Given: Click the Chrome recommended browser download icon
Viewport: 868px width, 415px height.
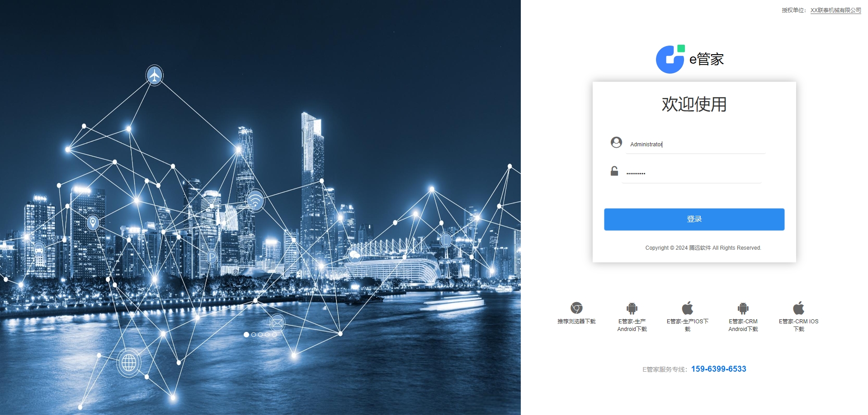Looking at the screenshot, I should [x=576, y=308].
